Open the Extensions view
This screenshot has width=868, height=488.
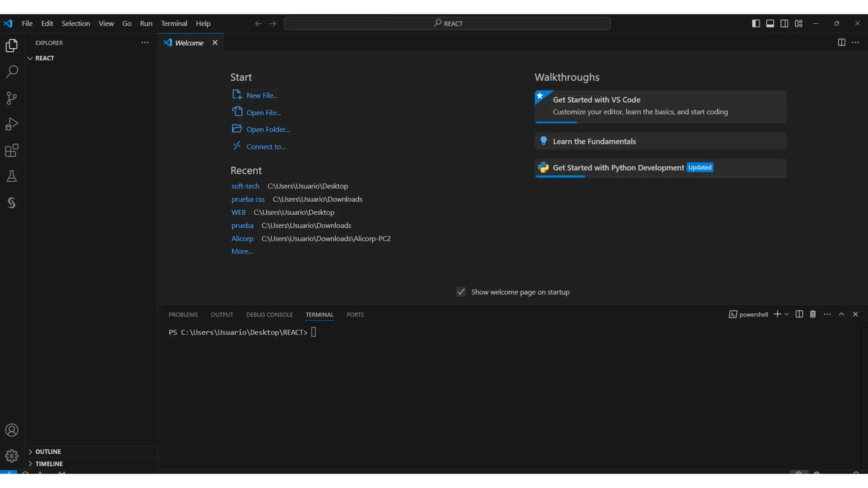(11, 150)
